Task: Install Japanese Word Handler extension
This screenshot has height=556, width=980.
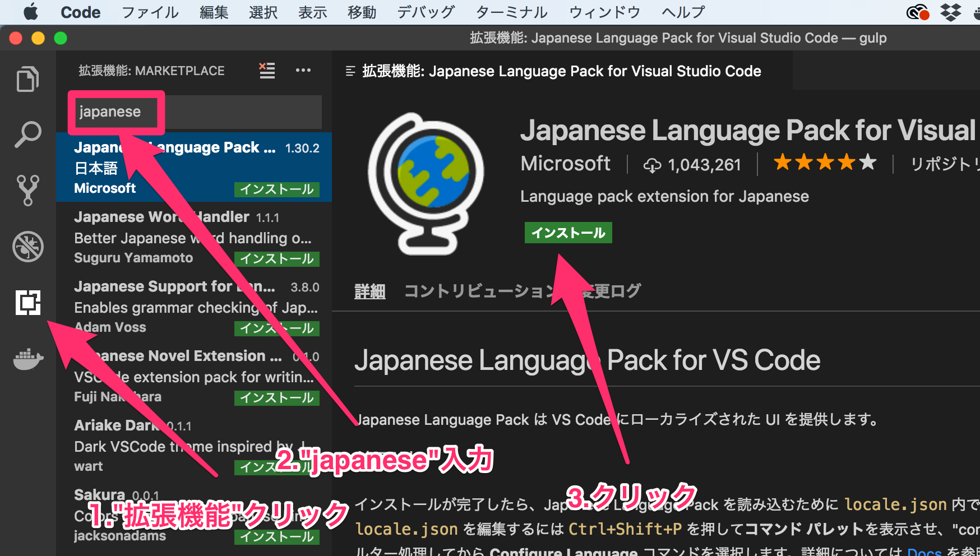Action: point(277,259)
